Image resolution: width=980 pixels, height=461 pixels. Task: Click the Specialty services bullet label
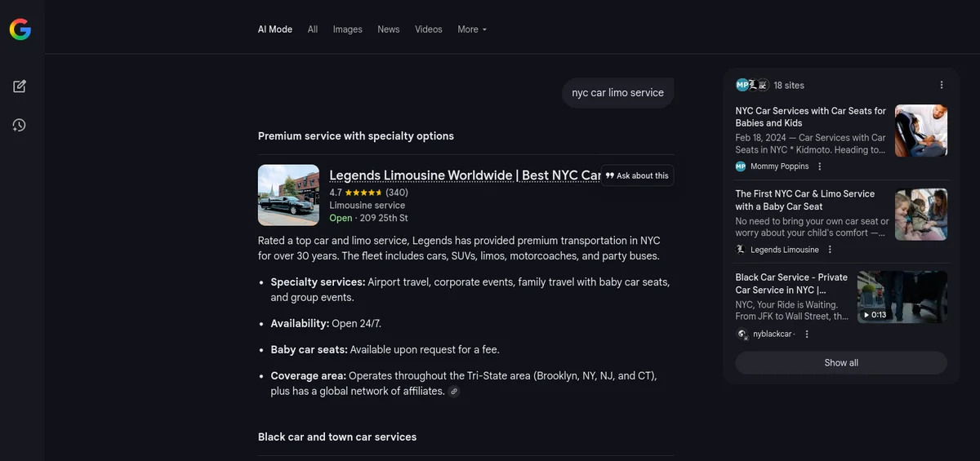point(318,281)
